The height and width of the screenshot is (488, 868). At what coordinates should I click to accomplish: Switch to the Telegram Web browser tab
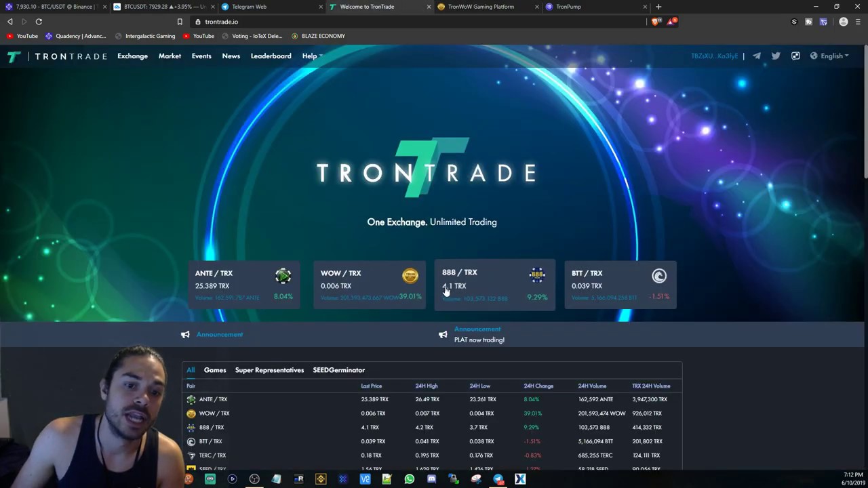(271, 7)
